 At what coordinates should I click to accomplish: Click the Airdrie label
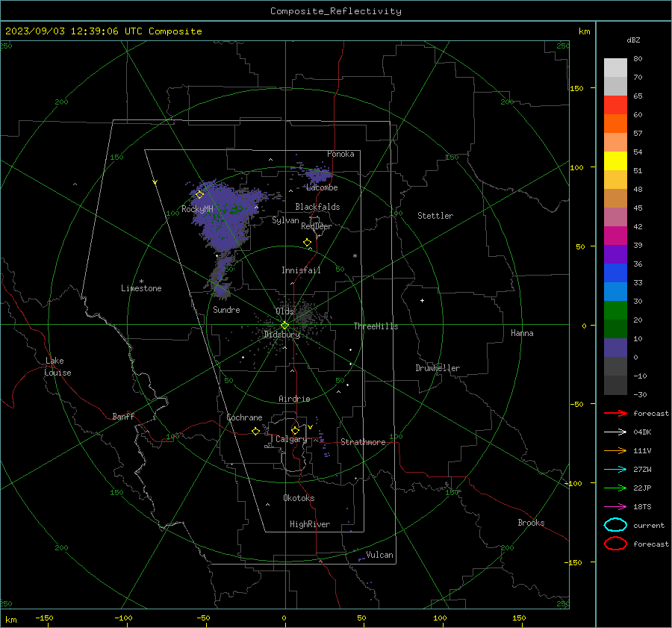[x=294, y=399]
